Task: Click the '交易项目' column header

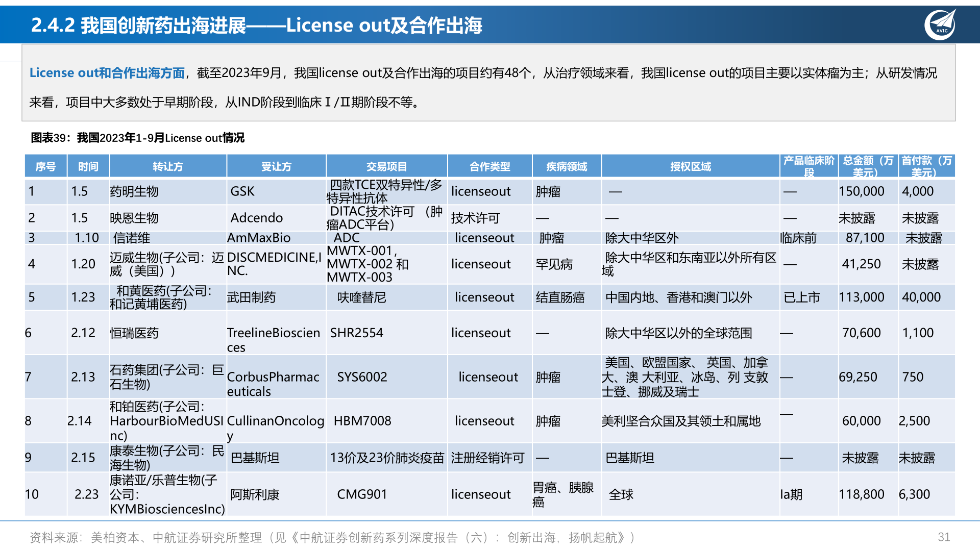Action: point(387,166)
